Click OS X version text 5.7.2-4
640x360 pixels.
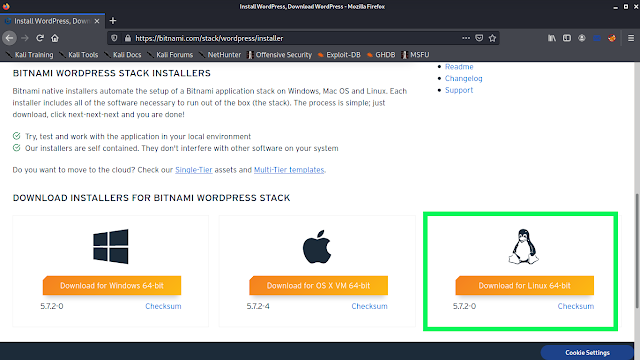coord(258,306)
